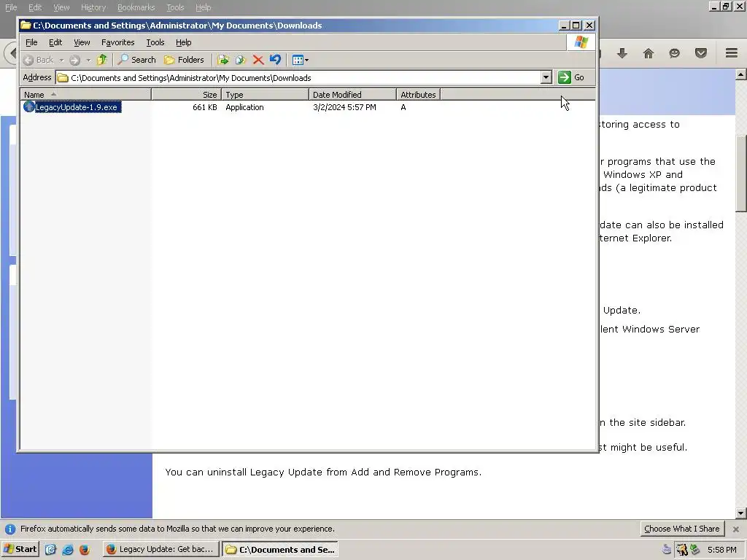The image size is (747, 560).
Task: Open Firefox Downloads arrow icon
Action: [x=622, y=52]
